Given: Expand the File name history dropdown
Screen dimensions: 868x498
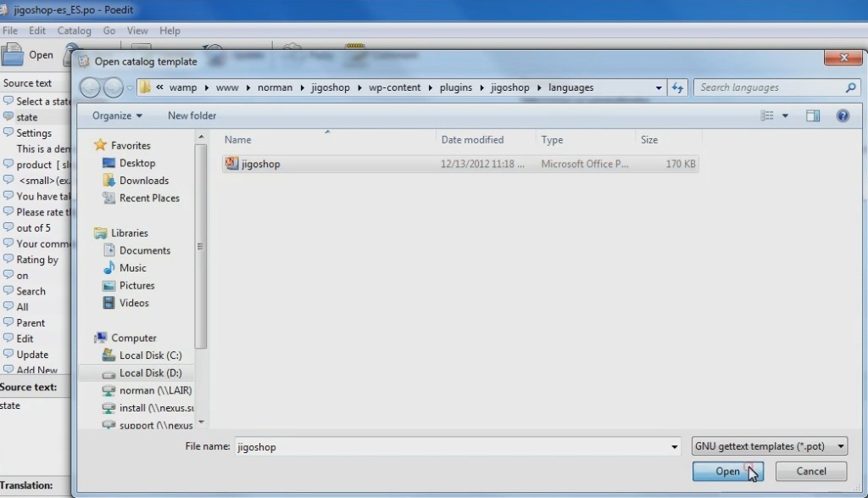Looking at the screenshot, I should click(x=674, y=447).
